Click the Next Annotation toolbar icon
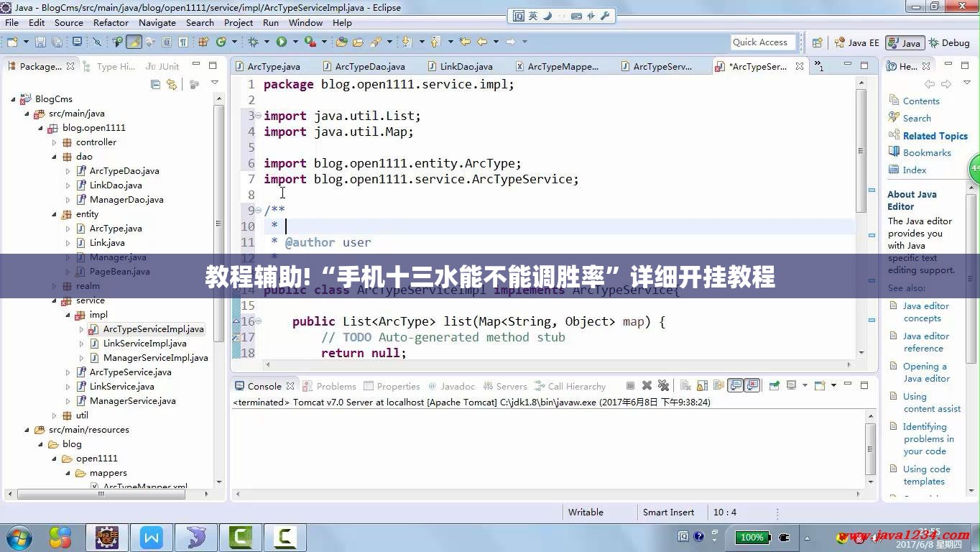This screenshot has height=552, width=980. point(407,42)
